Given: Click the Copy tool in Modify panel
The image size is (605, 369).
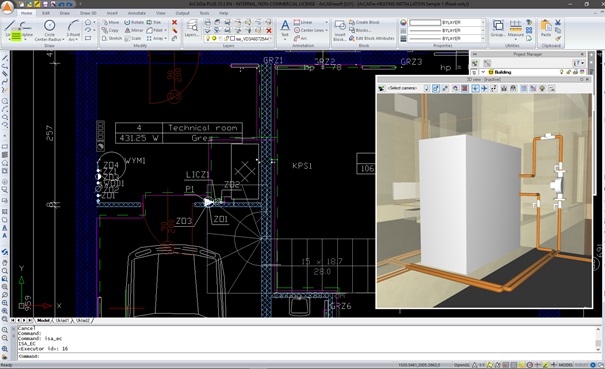Looking at the screenshot, I should point(110,30).
